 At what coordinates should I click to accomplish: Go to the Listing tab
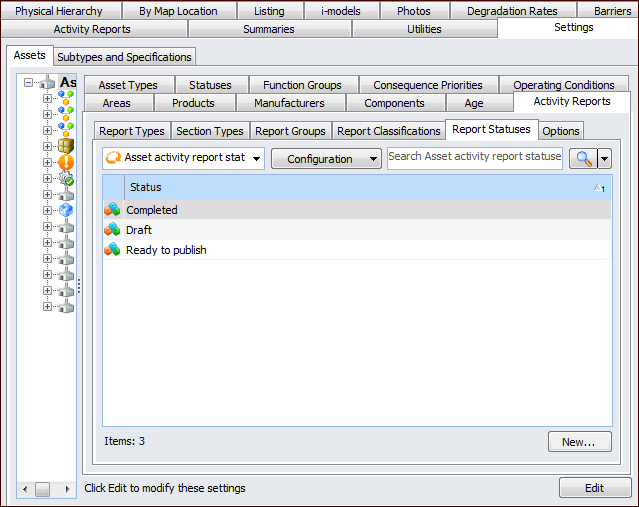(270, 11)
